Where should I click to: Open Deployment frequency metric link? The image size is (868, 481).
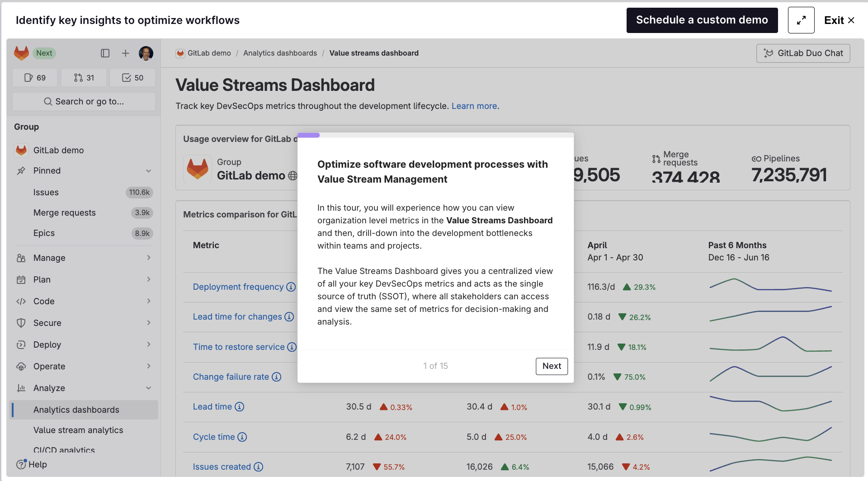[238, 287]
